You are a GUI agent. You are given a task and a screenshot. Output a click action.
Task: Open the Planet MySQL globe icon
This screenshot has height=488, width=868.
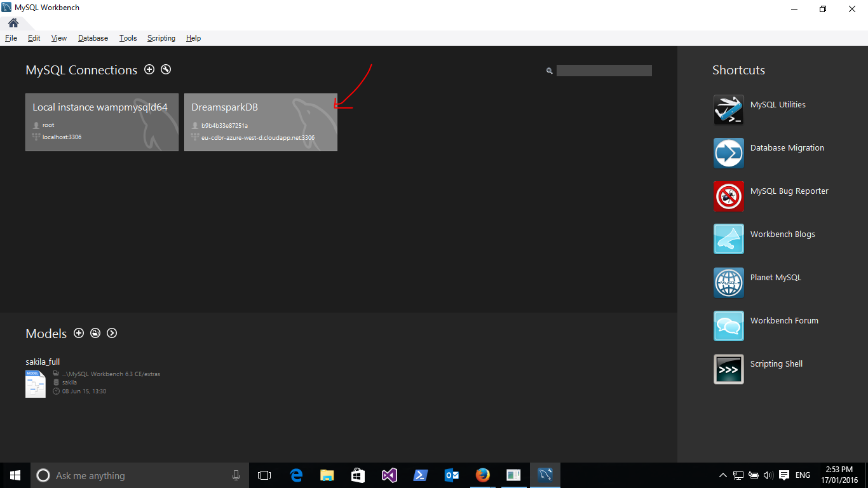(x=728, y=283)
